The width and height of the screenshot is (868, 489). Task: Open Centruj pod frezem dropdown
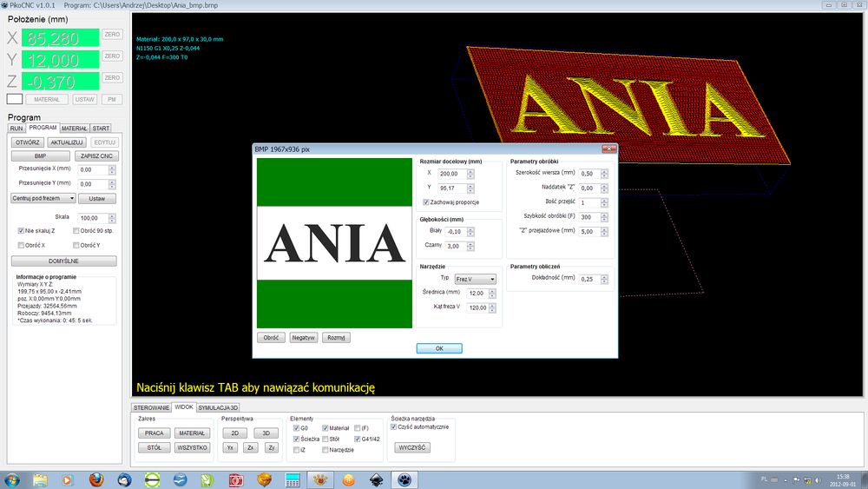tap(43, 198)
